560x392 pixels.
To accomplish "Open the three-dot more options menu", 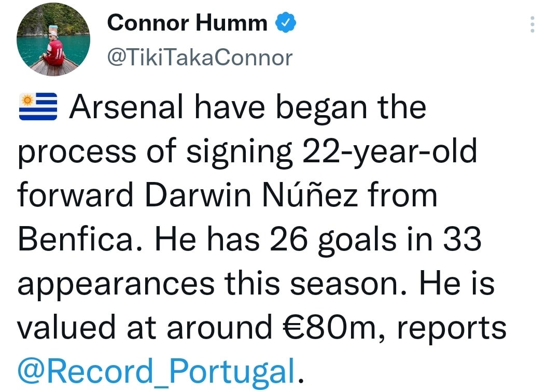I will [x=532, y=24].
